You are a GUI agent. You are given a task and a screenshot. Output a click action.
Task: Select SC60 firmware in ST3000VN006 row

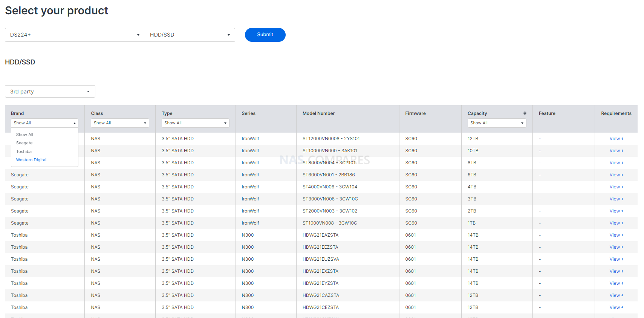411,199
